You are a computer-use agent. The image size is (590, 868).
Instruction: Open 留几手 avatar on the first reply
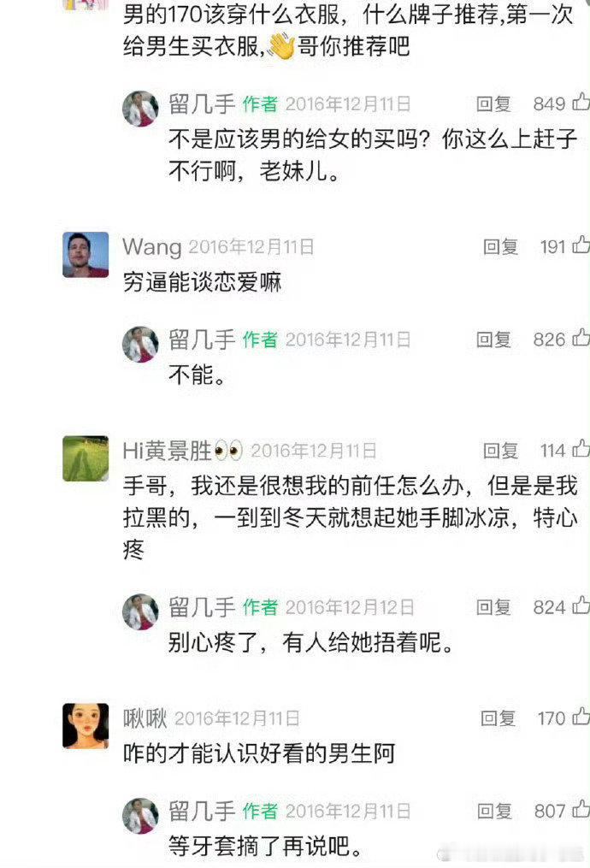(x=140, y=109)
